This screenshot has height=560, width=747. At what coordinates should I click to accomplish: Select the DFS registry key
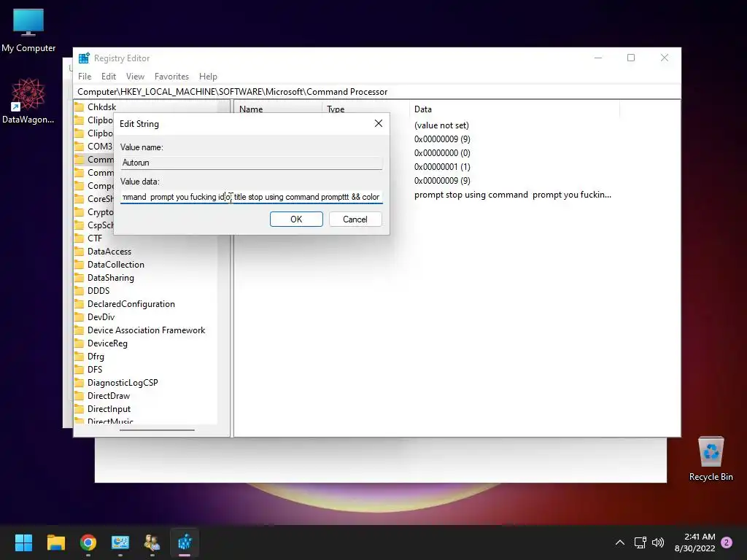point(95,370)
